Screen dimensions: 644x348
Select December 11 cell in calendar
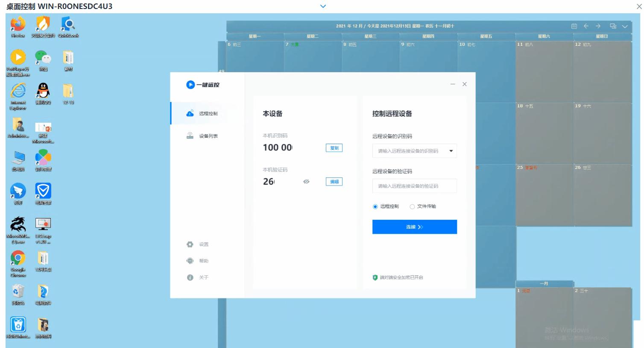[x=544, y=72]
